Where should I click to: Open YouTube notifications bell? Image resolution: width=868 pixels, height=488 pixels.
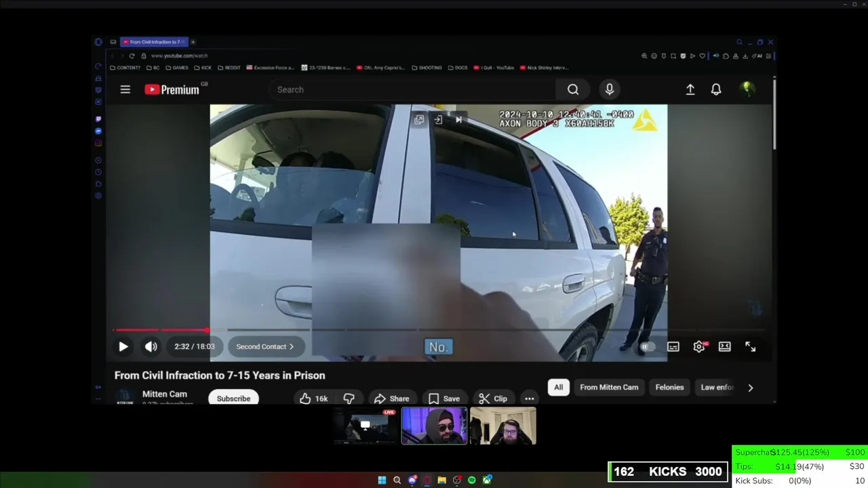coord(716,89)
